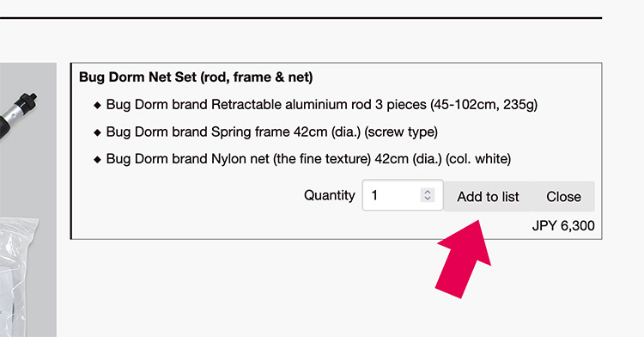Click the Quantity label

pos(330,195)
